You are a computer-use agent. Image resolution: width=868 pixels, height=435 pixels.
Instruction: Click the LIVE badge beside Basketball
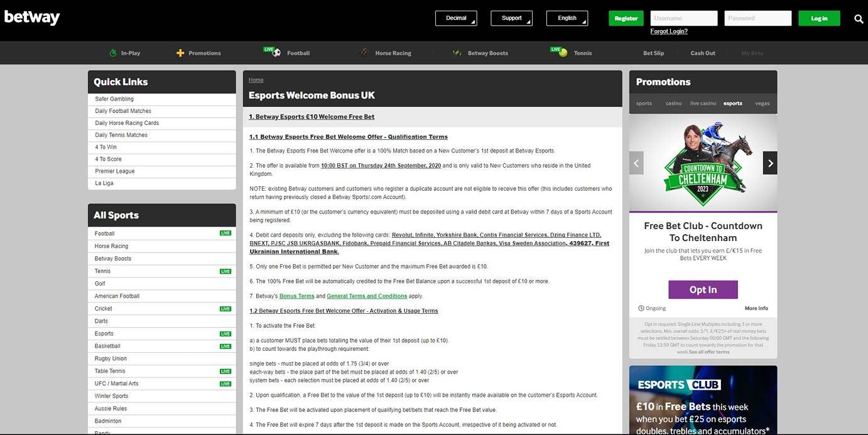coord(225,346)
